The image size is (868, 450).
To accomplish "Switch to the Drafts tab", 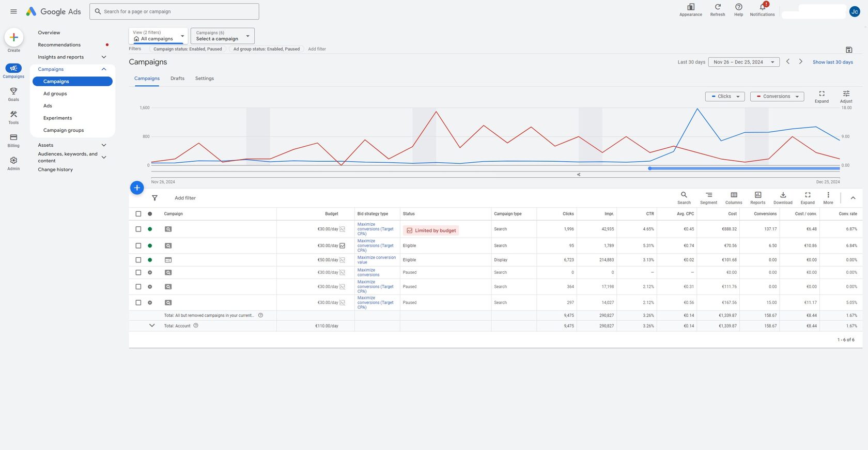I will click(177, 79).
